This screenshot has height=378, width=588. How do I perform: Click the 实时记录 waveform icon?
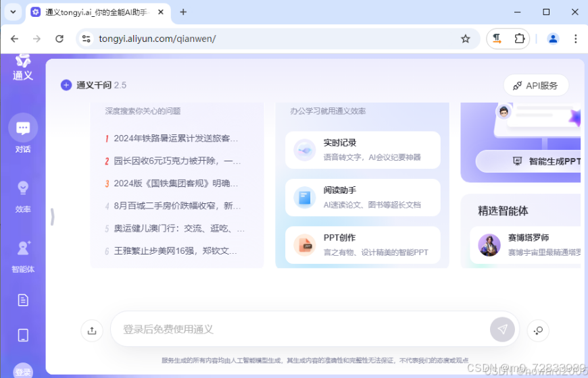click(305, 151)
